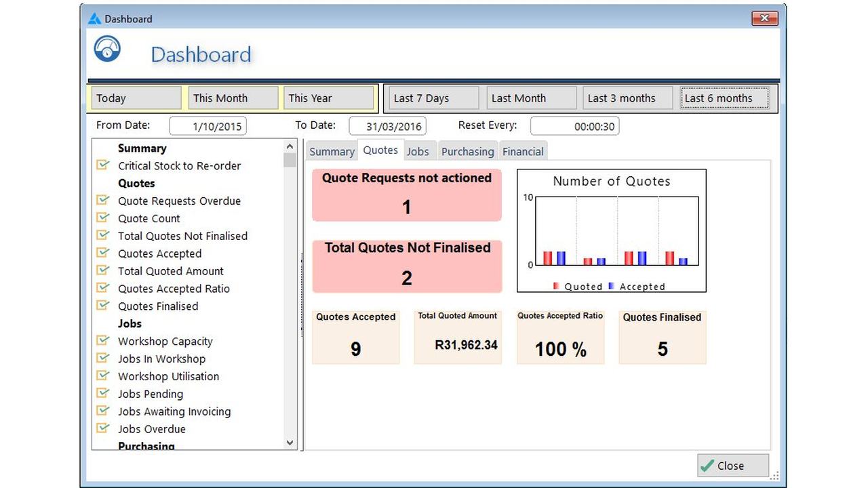Toggle Jobs Overdue checkbox
The width and height of the screenshot is (868, 488).
[103, 429]
